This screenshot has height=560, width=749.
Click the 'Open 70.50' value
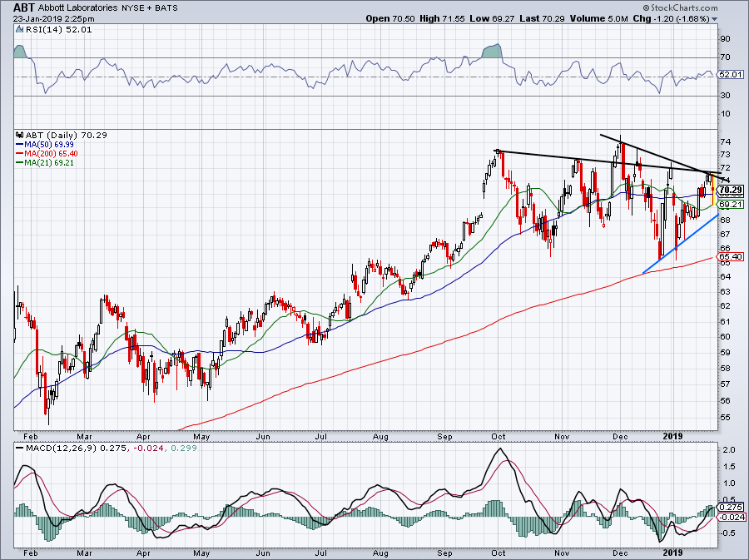tap(391, 18)
